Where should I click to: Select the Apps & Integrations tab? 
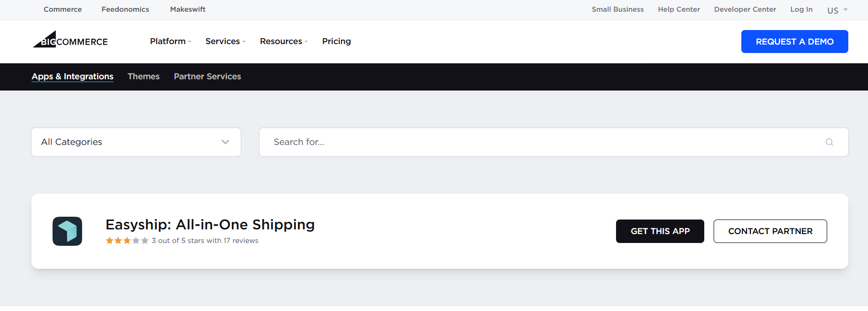tap(72, 76)
